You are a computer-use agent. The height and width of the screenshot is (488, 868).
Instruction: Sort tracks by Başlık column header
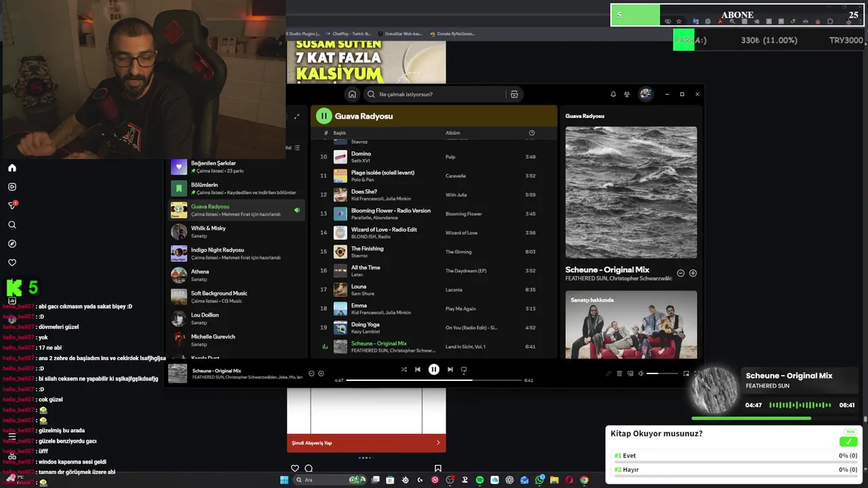click(x=340, y=133)
